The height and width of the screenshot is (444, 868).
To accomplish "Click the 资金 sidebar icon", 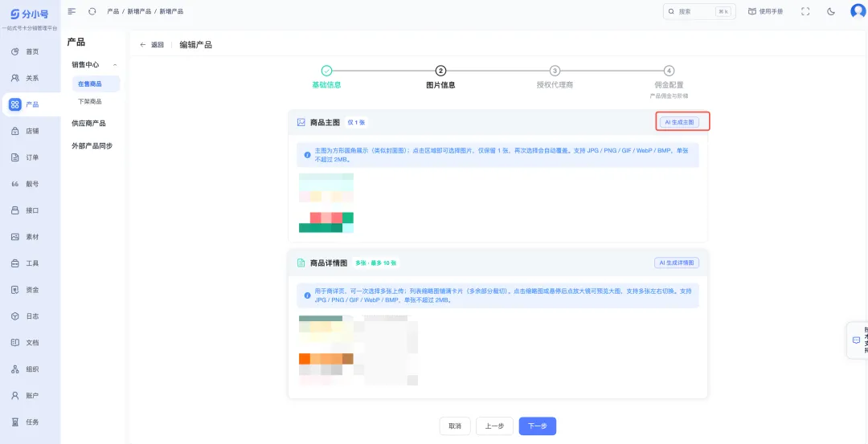I will (15, 290).
